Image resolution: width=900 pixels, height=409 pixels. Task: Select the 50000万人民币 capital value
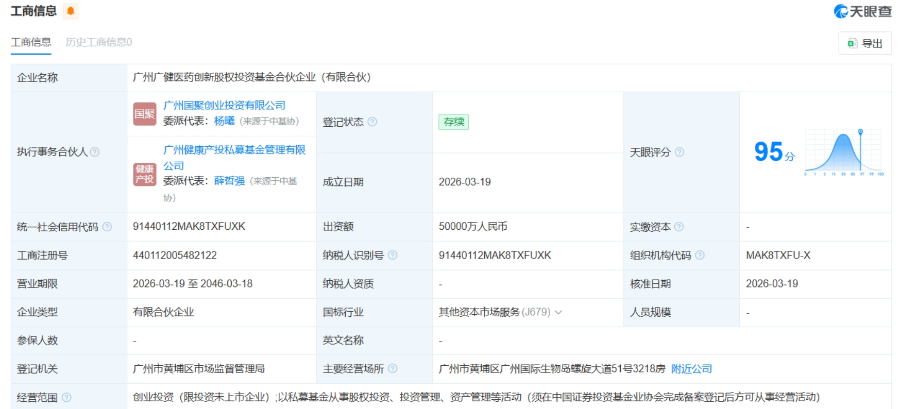point(472,227)
